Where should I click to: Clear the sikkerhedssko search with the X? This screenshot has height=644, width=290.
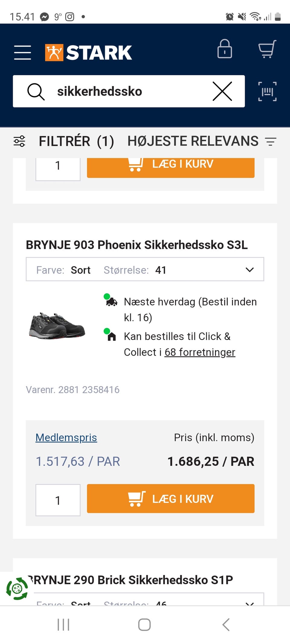coord(223,91)
